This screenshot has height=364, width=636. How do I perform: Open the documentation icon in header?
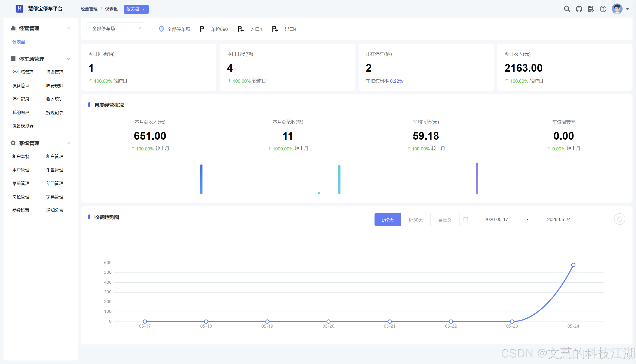[591, 9]
